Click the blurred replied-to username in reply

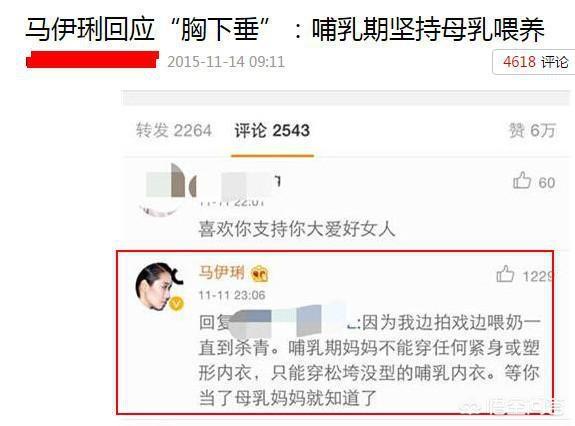tap(290, 320)
